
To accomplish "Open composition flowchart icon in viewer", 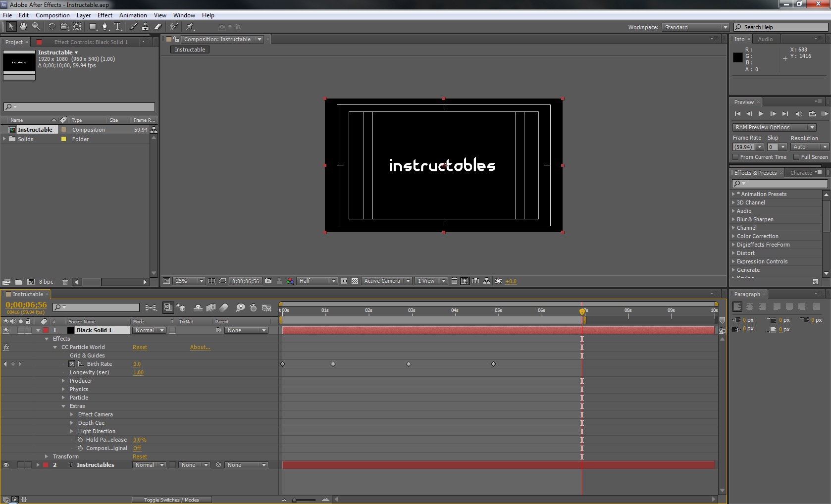I will [487, 281].
